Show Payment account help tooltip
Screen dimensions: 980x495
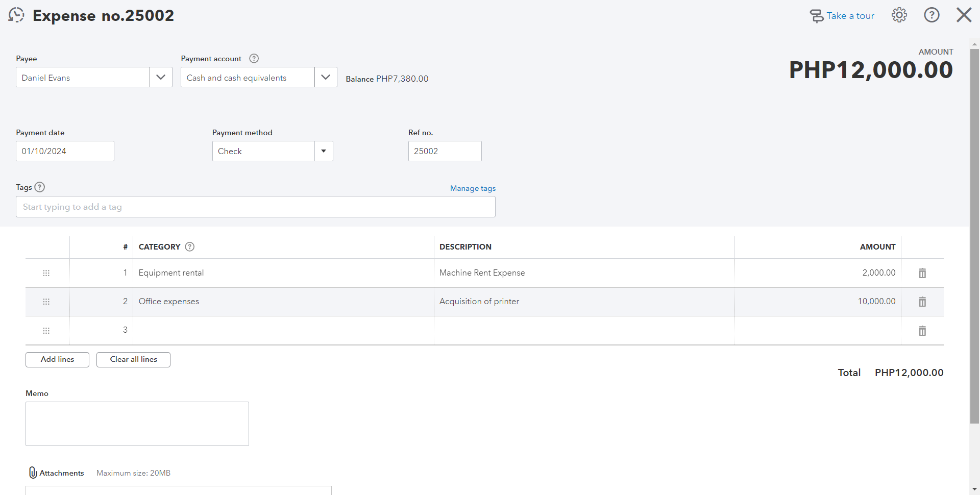coord(254,59)
